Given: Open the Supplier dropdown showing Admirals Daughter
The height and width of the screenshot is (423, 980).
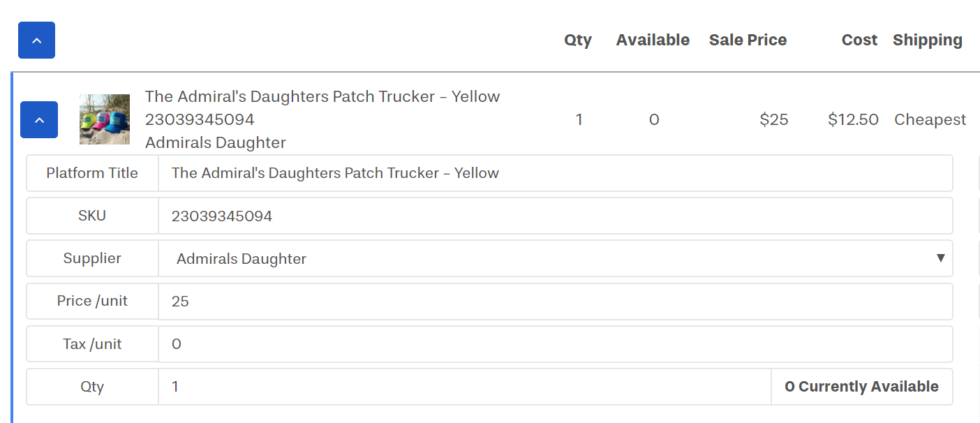Looking at the screenshot, I should [x=555, y=259].
